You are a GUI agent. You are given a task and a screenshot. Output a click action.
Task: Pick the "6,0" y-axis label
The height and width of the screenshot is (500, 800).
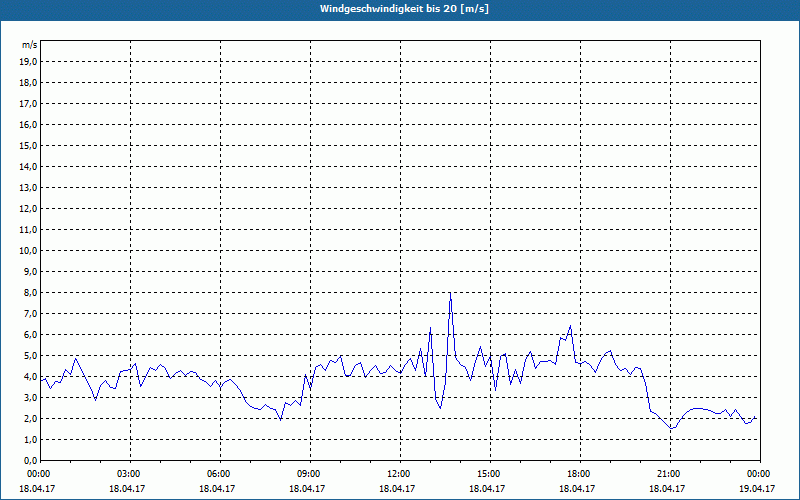point(32,334)
